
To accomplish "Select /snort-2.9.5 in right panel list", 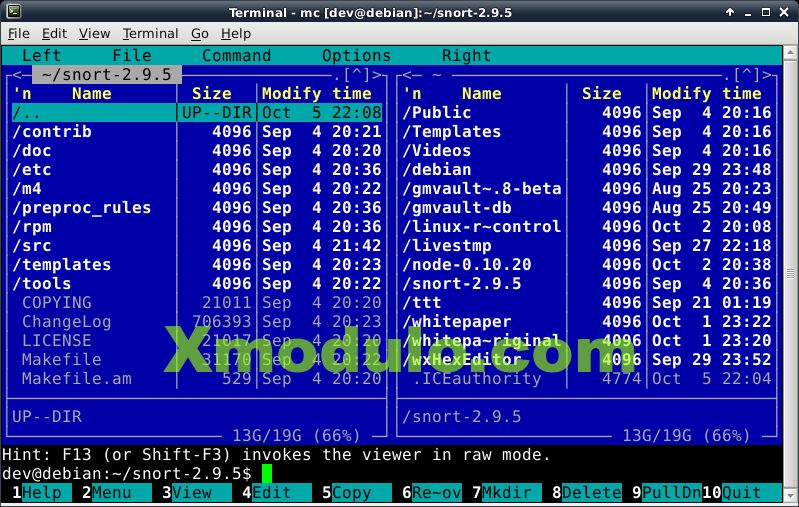I will pos(587,283).
